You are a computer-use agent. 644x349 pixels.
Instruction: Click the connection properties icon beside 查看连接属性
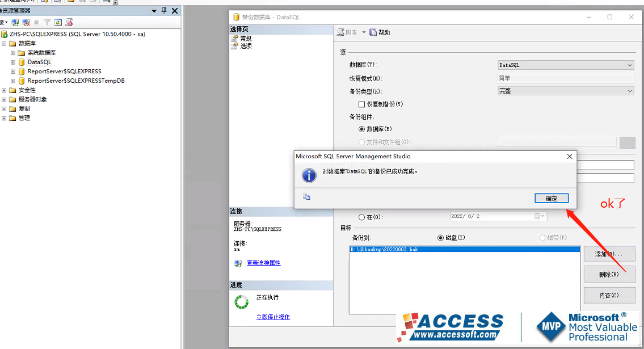(x=238, y=263)
